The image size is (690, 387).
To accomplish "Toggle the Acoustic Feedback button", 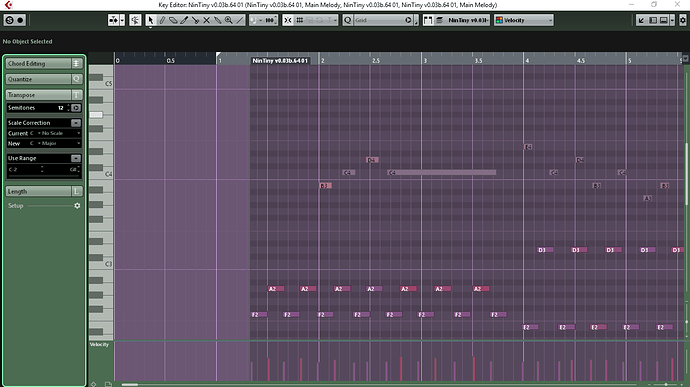I will point(135,20).
